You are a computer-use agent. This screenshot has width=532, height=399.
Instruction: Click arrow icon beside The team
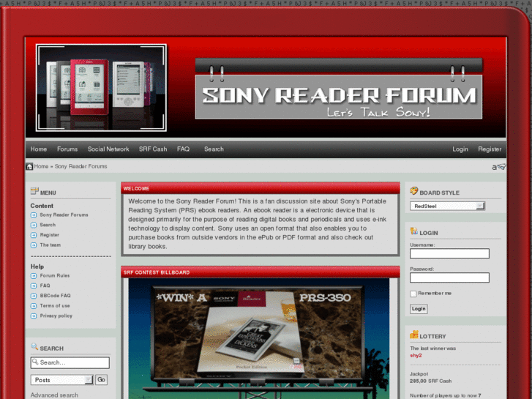click(x=34, y=245)
